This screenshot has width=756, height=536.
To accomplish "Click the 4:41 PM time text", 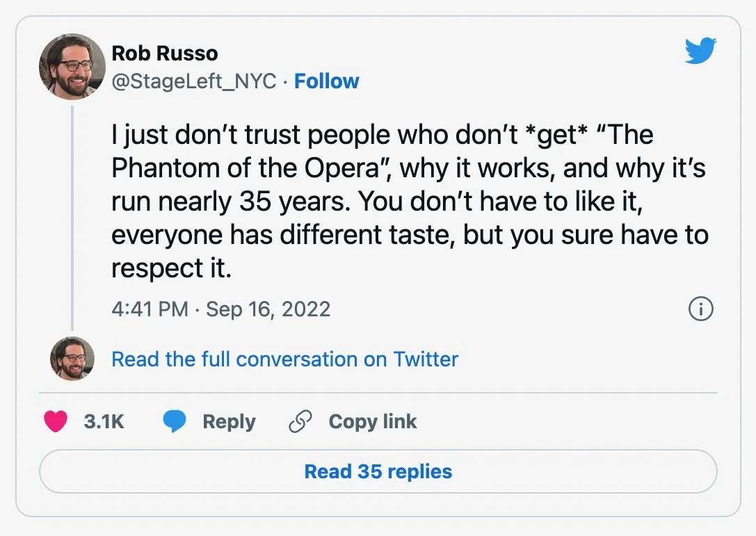I will (150, 309).
